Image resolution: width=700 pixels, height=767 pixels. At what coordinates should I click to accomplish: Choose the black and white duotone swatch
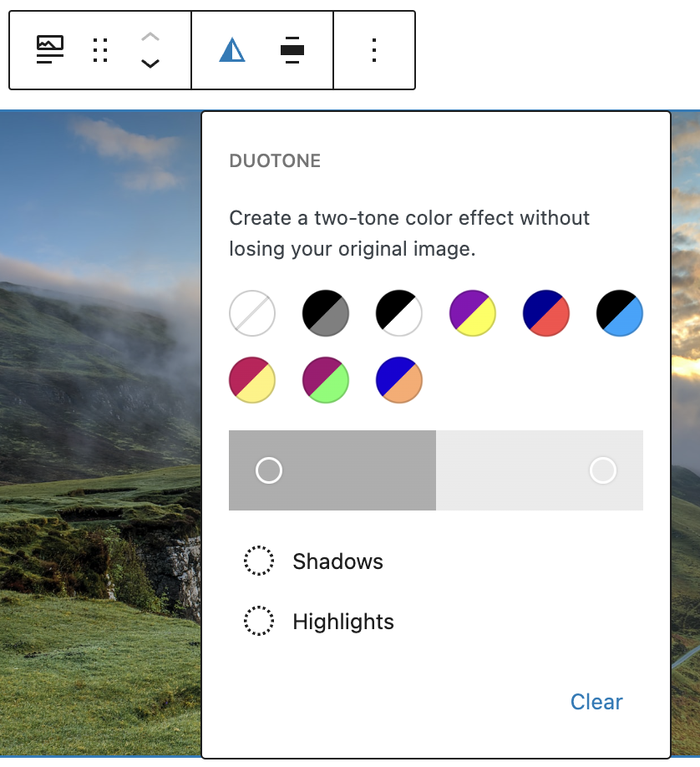tap(399, 313)
